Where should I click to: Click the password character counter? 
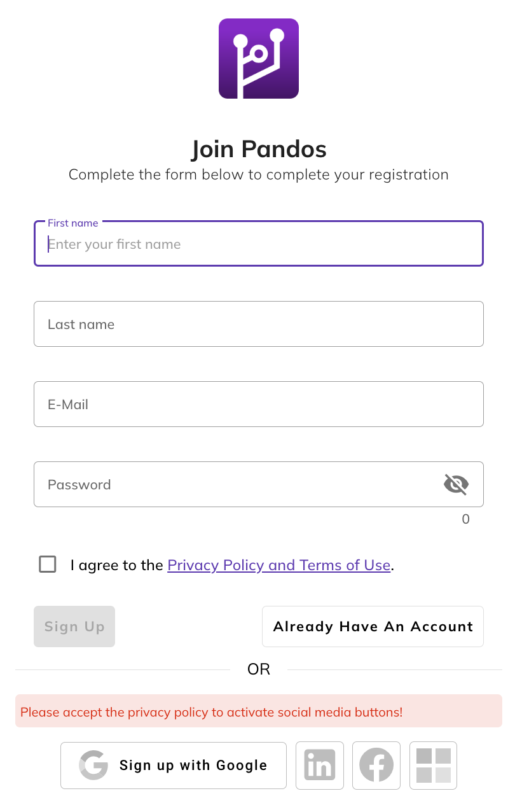pyautogui.click(x=466, y=519)
